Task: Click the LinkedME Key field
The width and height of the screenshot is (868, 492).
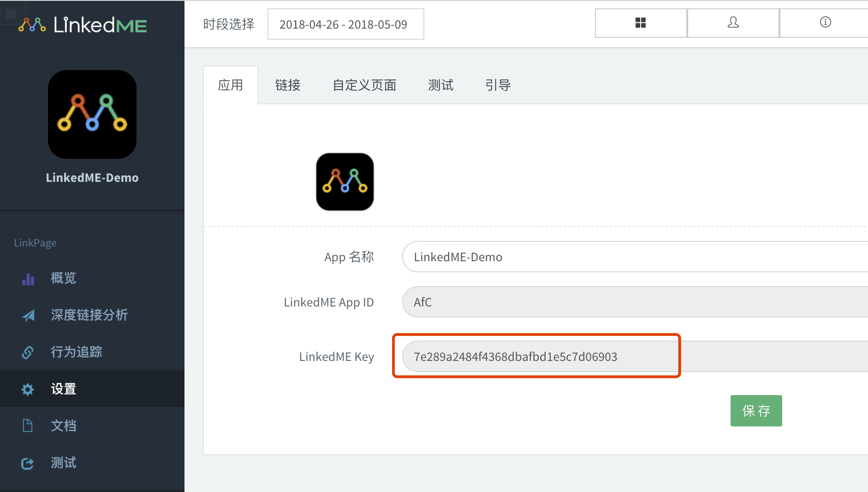Action: [x=635, y=356]
